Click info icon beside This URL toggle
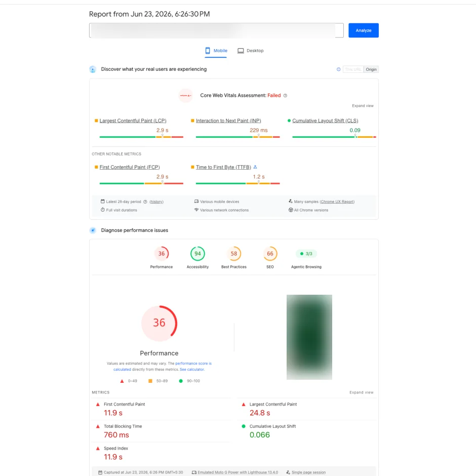This screenshot has width=476, height=476. click(x=338, y=69)
